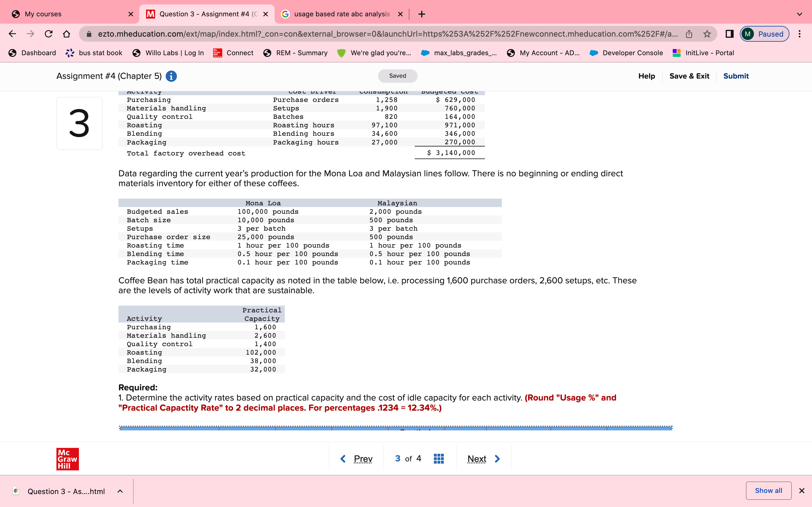Click the three-dot browser menu icon
812x507 pixels.
800,34
